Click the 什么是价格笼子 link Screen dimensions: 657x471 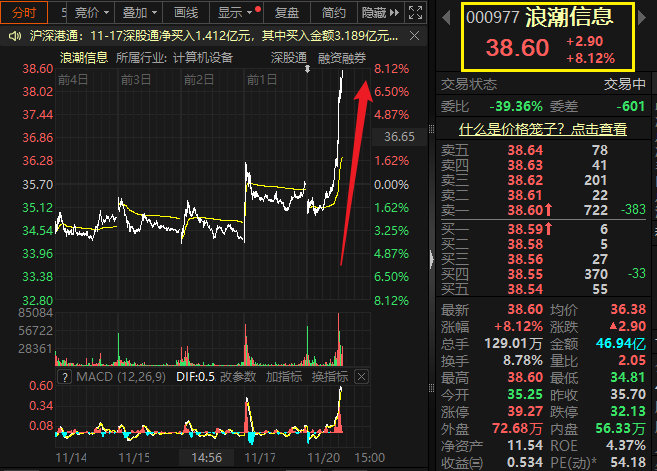(x=543, y=129)
